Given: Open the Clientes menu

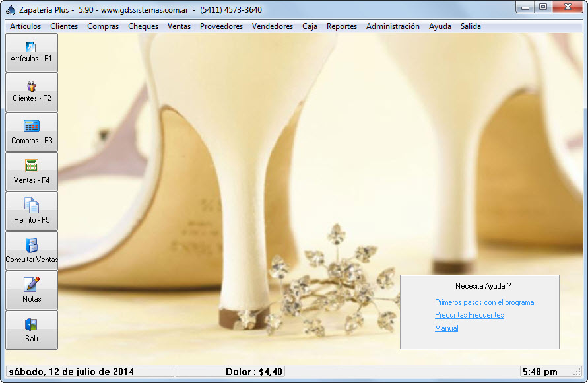Looking at the screenshot, I should pos(64,26).
